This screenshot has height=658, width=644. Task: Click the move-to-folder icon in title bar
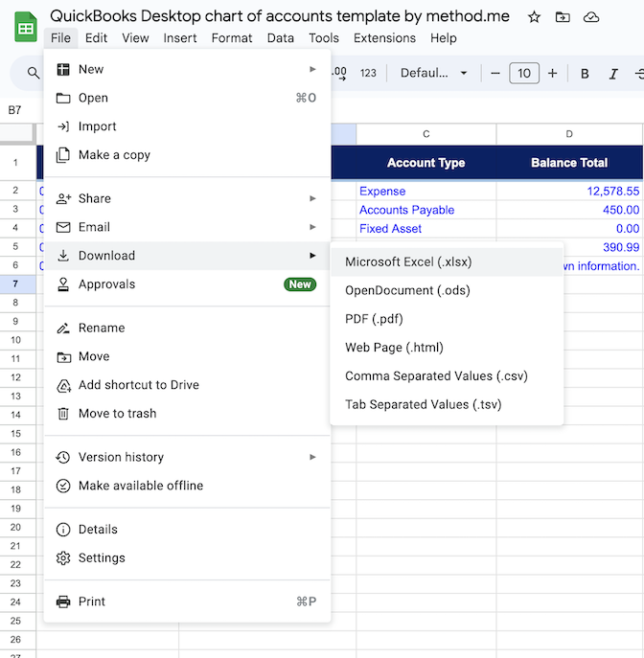pos(563,17)
